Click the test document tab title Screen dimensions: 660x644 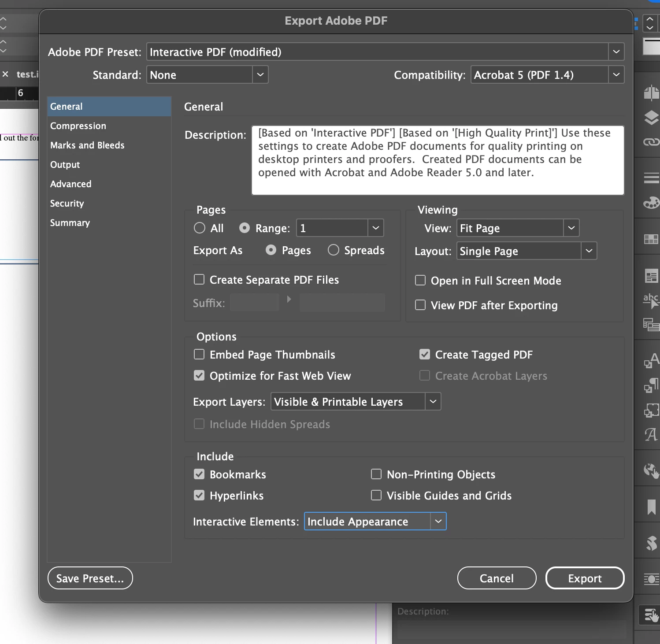(27, 74)
